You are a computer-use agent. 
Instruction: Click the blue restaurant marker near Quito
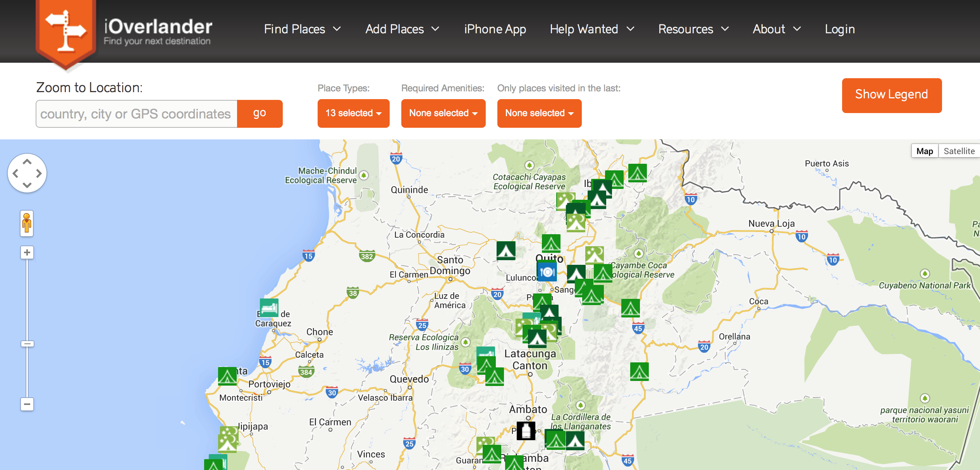pos(547,272)
